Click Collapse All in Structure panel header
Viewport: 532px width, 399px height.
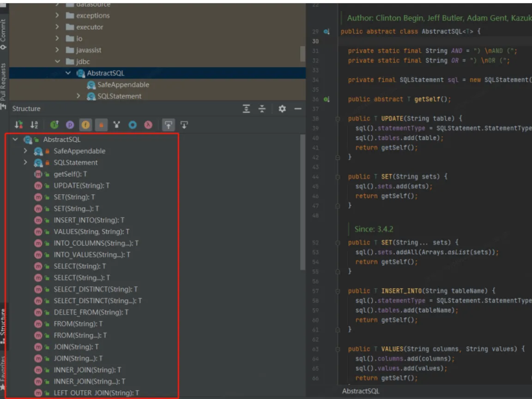click(x=262, y=109)
